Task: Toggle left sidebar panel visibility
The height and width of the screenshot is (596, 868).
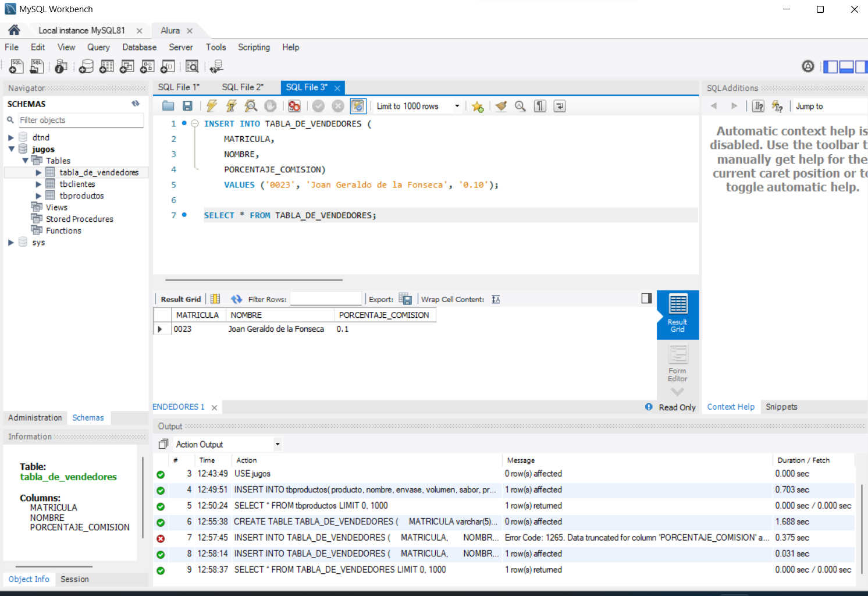Action: [831, 67]
